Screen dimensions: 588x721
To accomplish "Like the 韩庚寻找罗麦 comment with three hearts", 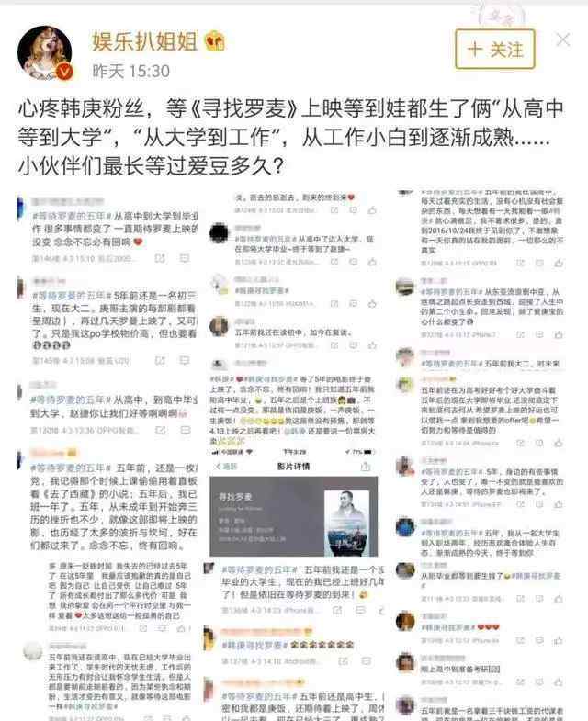I will pyautogui.click(x=559, y=640).
